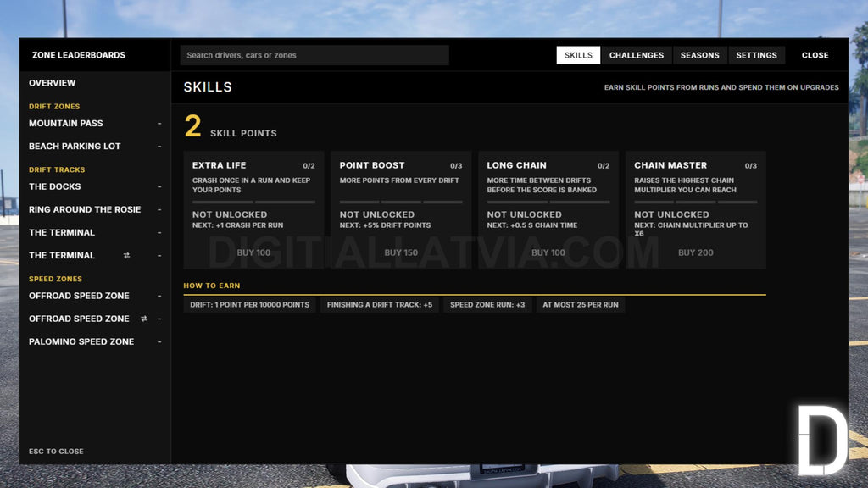
Task: Click 'NEXT: +5% DRIFT POINTS' text
Action: coord(385,225)
